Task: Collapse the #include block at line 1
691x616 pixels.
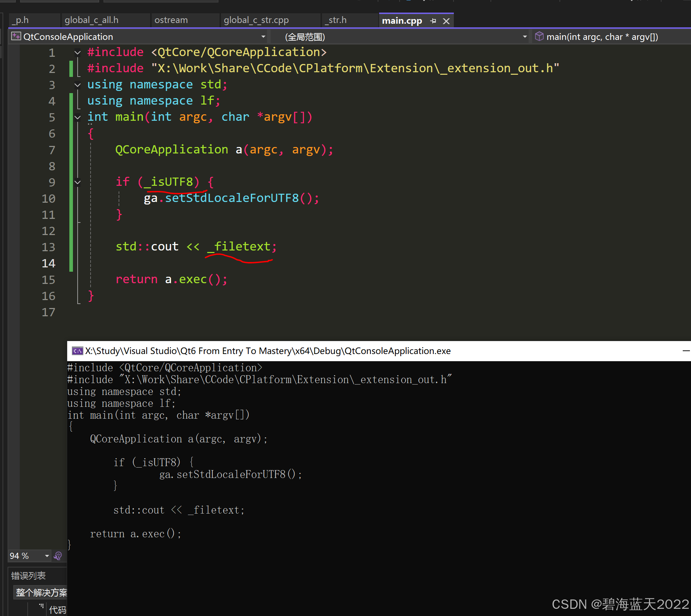Action: click(x=77, y=52)
